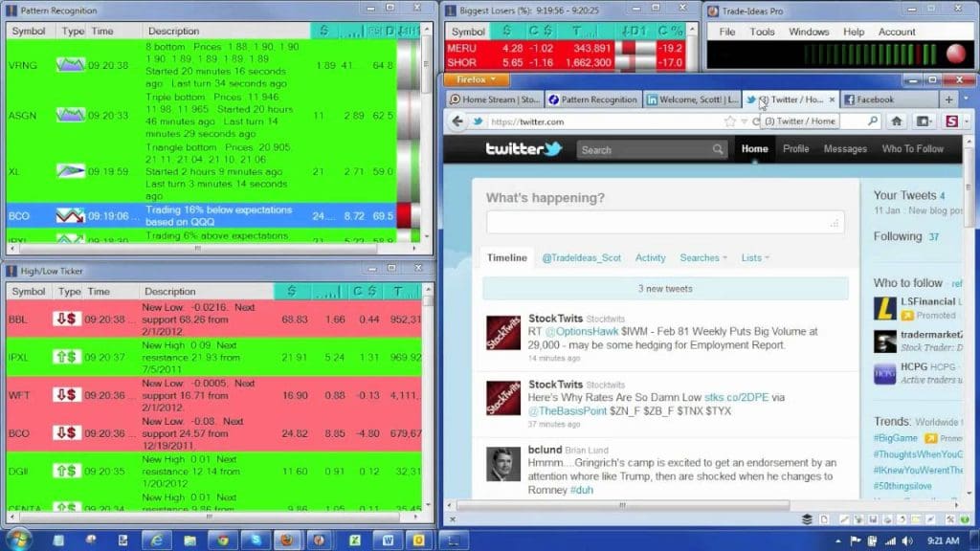980x551 pixels.
Task: Click ASGN triple bottom pattern icon
Action: pos(70,115)
